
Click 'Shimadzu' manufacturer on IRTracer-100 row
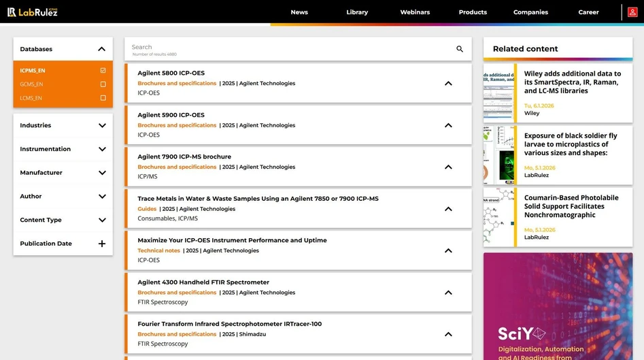252,334
